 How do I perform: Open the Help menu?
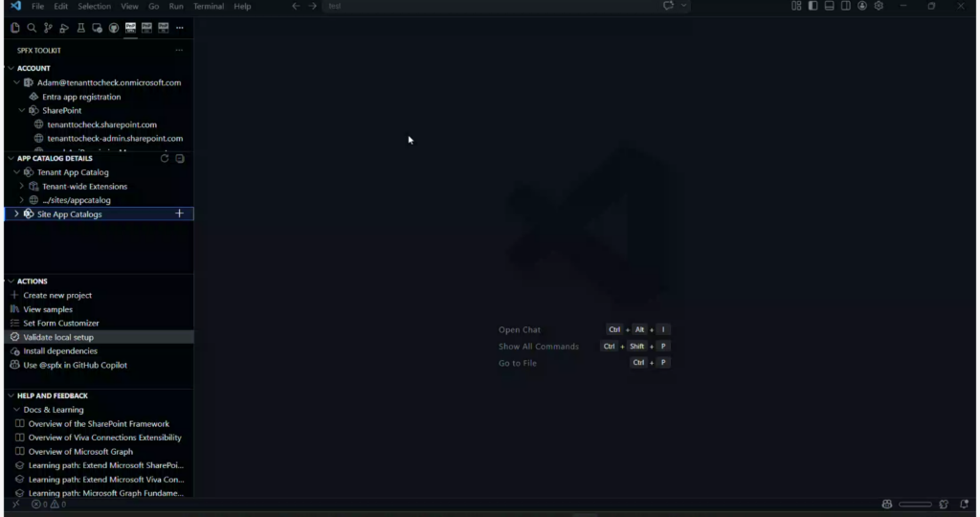click(x=242, y=7)
